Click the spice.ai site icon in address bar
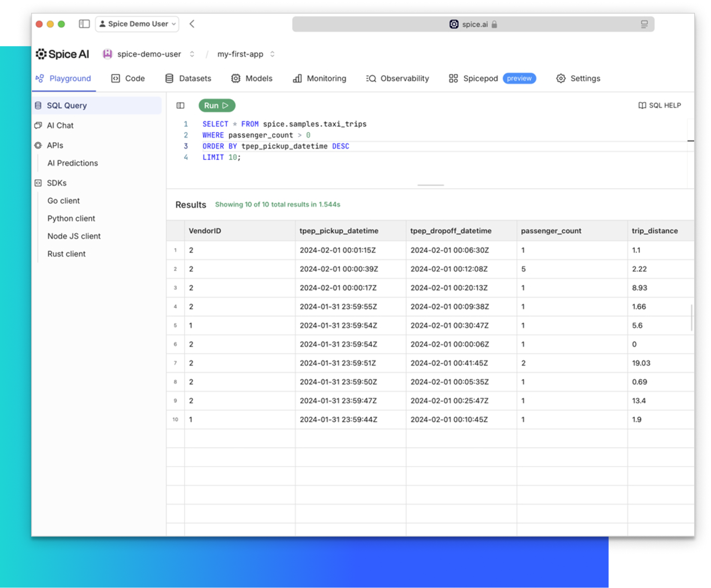The height and width of the screenshot is (588, 711). click(x=453, y=24)
